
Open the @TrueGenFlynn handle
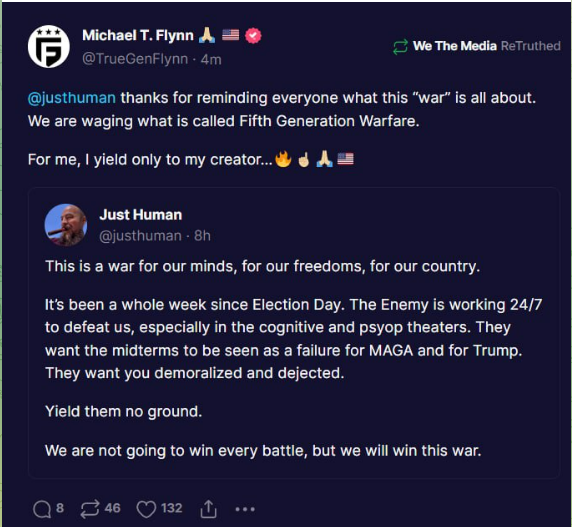135,59
